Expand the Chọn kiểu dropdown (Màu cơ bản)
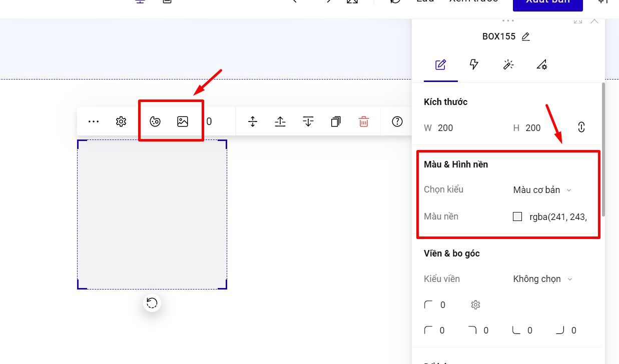Screen dimensions: 619x364 (x=542, y=190)
